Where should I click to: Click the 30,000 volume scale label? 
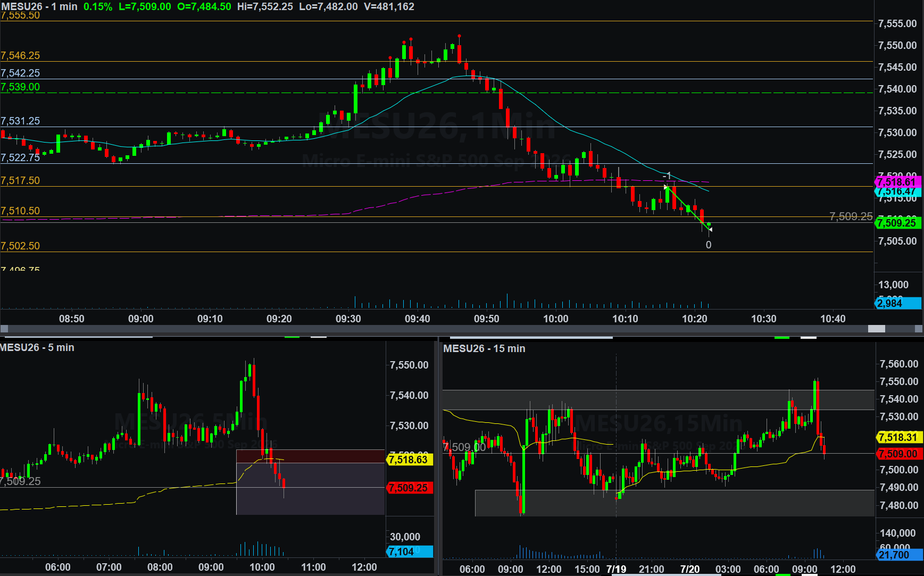point(405,537)
